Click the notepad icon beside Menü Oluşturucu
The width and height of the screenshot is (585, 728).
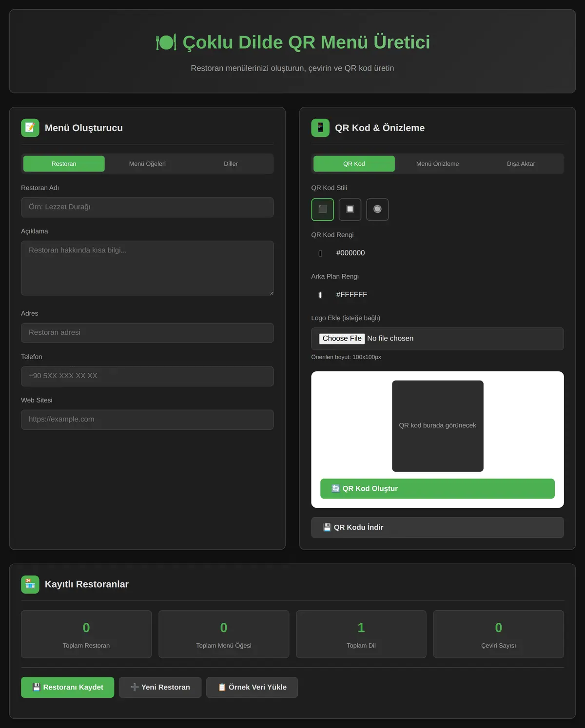pos(30,128)
